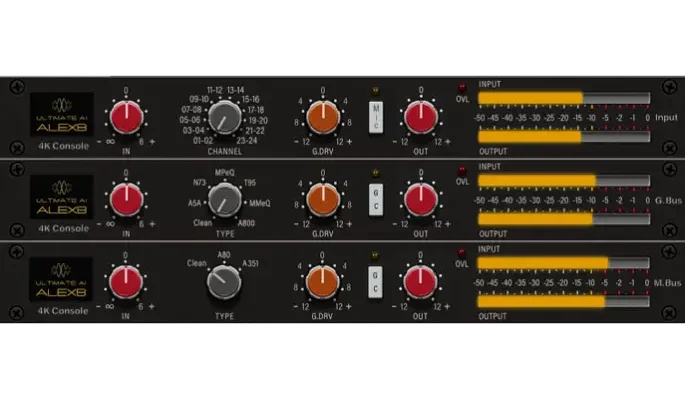685x400 pixels.
Task: Click the red OUT knob on the M.Bus strip
Action: (x=421, y=283)
